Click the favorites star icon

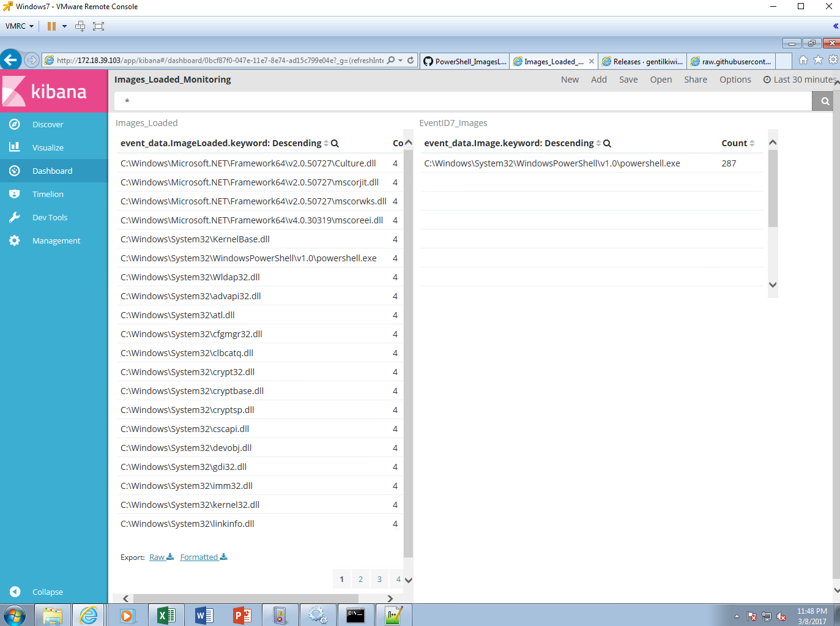818,60
